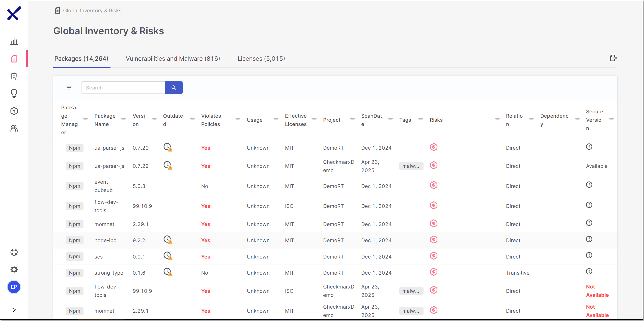Open the shield security sidebar icon
644x321 pixels.
click(14, 111)
